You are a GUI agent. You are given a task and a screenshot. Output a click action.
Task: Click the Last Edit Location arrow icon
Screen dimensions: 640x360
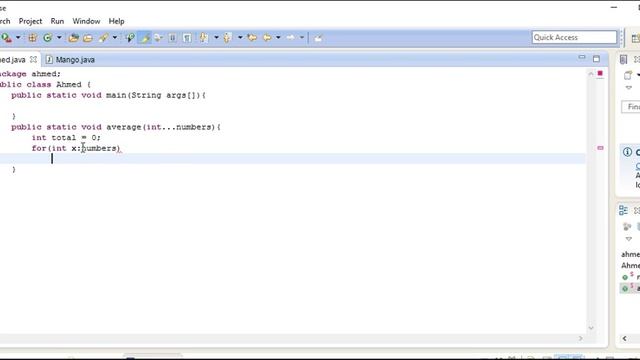coord(252,38)
